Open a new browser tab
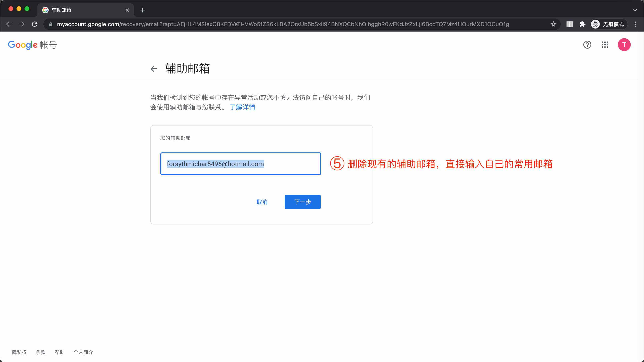Image resolution: width=644 pixels, height=362 pixels. (x=143, y=10)
